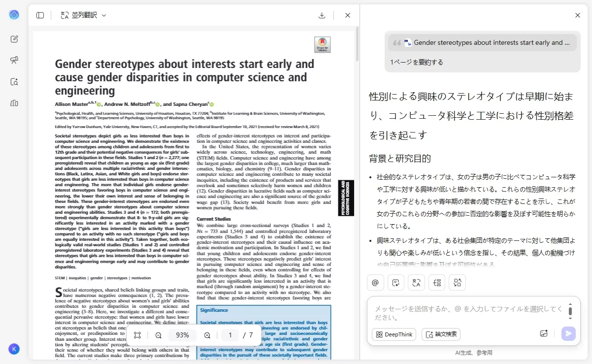This screenshot has height=364, width=592.
Task: Open the summary note icon above input
Action: pos(396,282)
